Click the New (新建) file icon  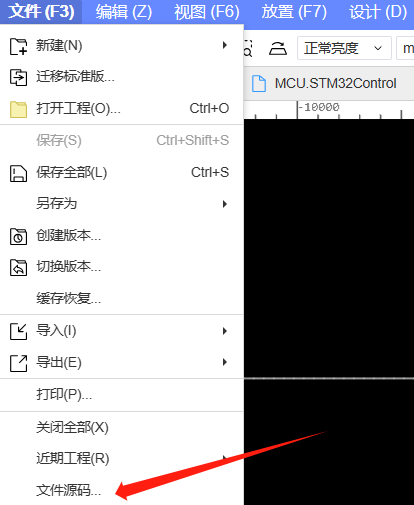point(18,46)
